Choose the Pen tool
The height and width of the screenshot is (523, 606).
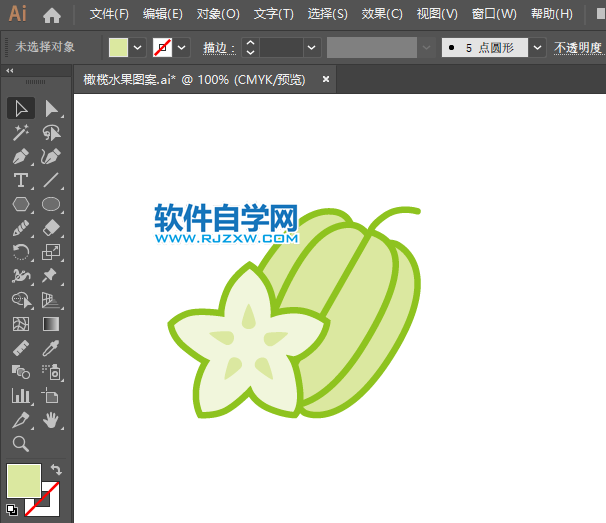coord(21,156)
